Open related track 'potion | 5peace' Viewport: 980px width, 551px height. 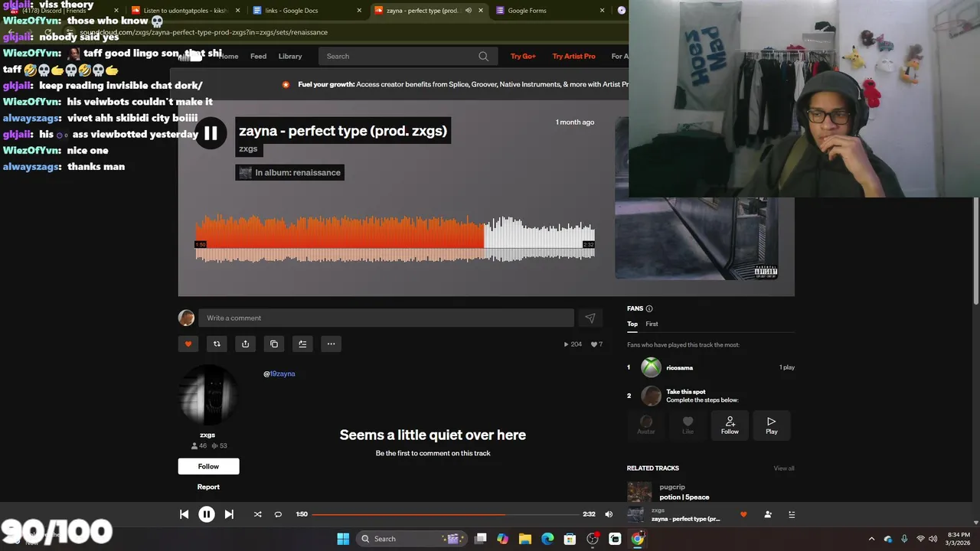684,497
